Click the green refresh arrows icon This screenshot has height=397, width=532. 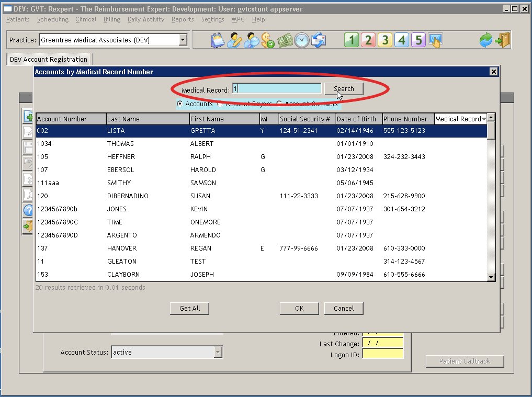click(485, 40)
